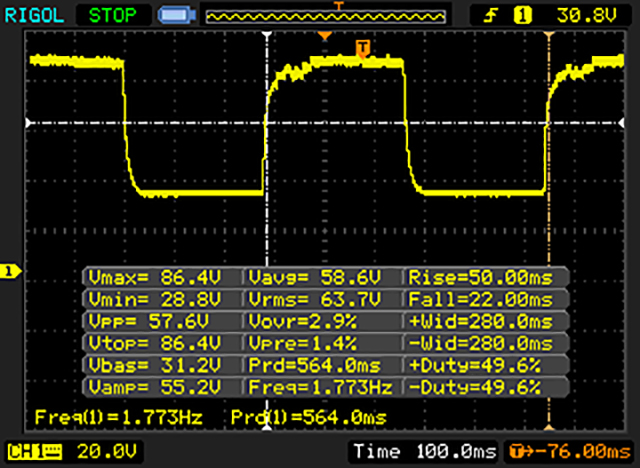Screen dimensions: 640x468
Task: Click the Prd=564.0ms table measurement
Action: tap(315, 365)
